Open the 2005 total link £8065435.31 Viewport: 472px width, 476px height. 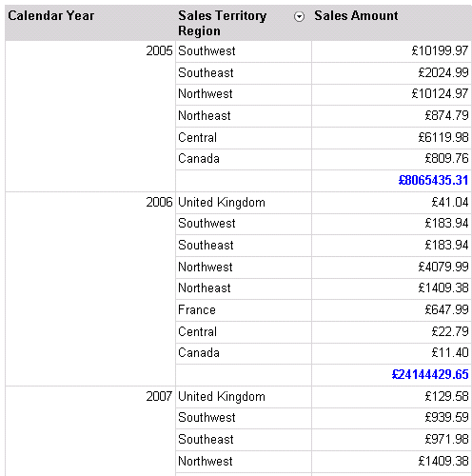pos(433,181)
